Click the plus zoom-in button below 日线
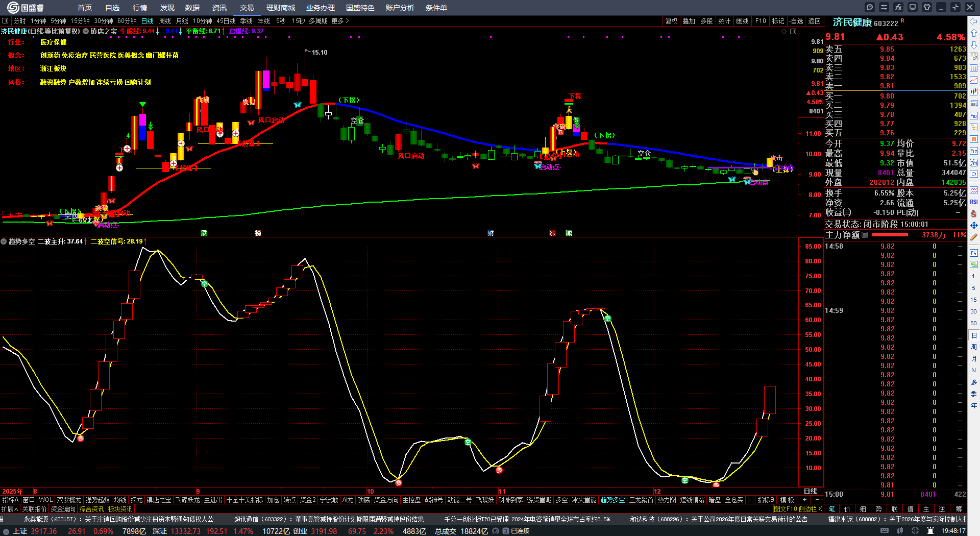The image size is (980, 536). pyautogui.click(x=805, y=500)
